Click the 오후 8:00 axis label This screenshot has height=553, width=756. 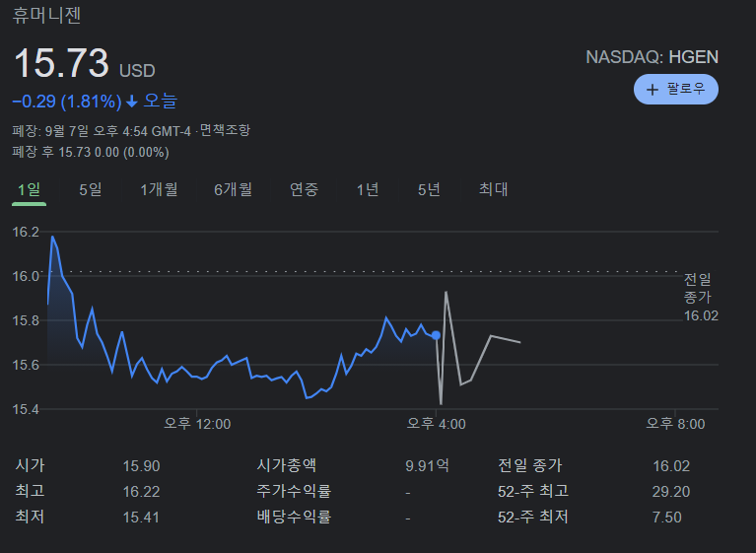click(x=675, y=424)
